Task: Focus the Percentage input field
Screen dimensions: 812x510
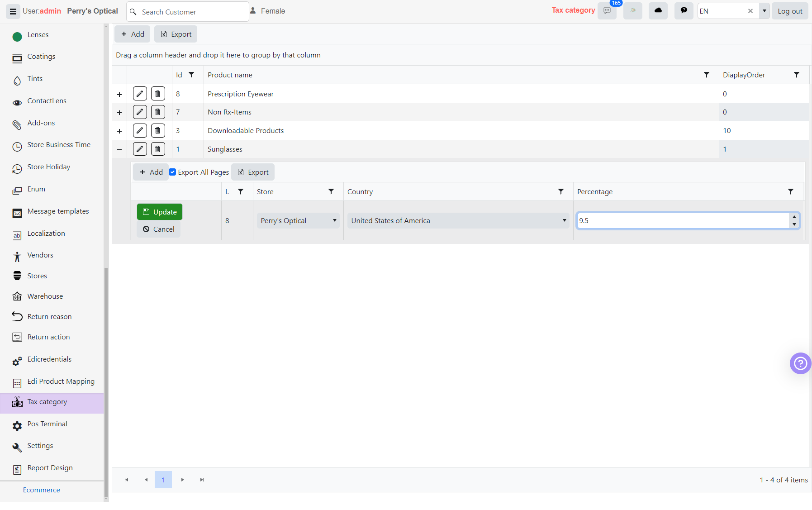Action: point(683,220)
